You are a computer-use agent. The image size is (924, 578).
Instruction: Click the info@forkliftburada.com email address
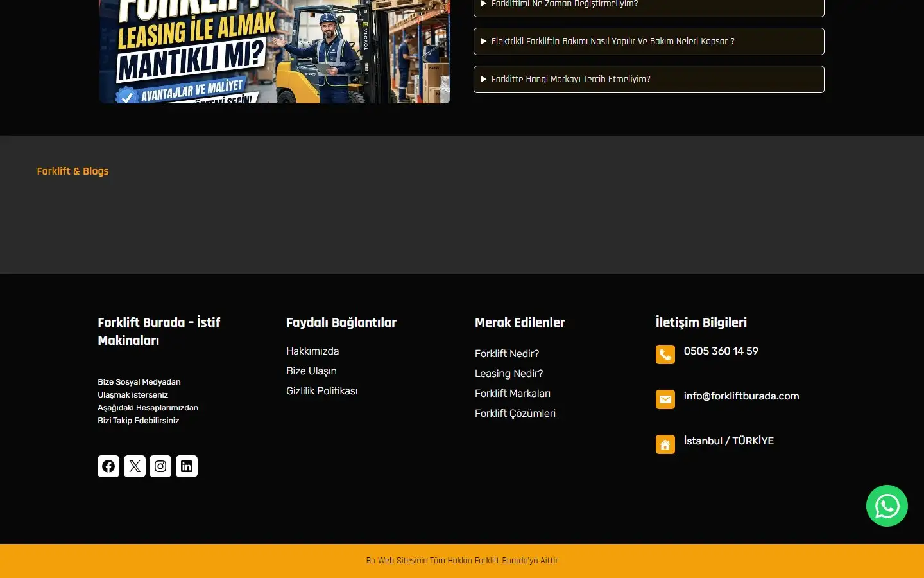(741, 396)
